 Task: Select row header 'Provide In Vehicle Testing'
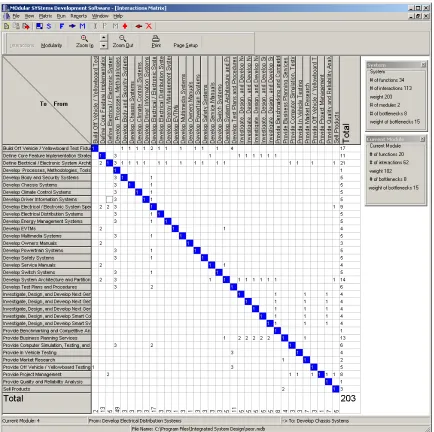pos(47,353)
